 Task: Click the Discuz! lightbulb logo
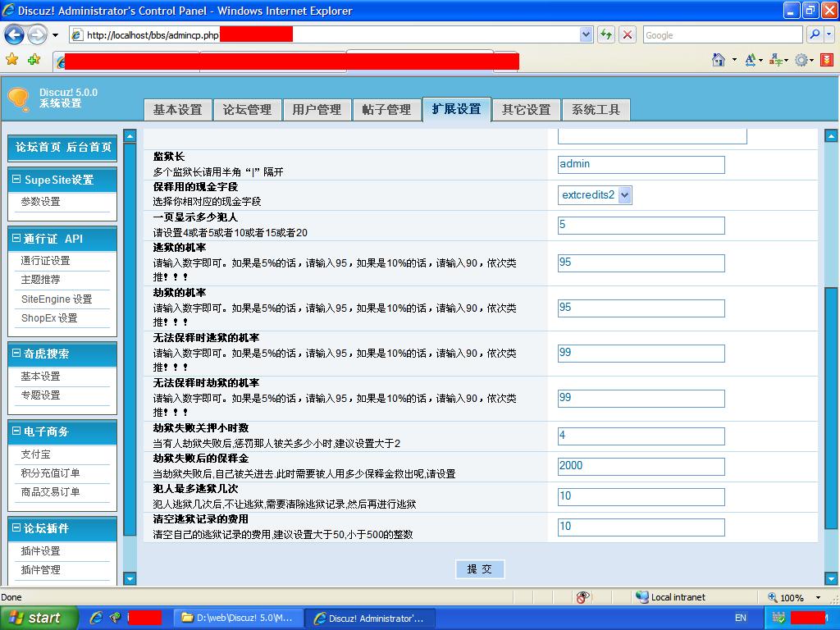(x=19, y=99)
